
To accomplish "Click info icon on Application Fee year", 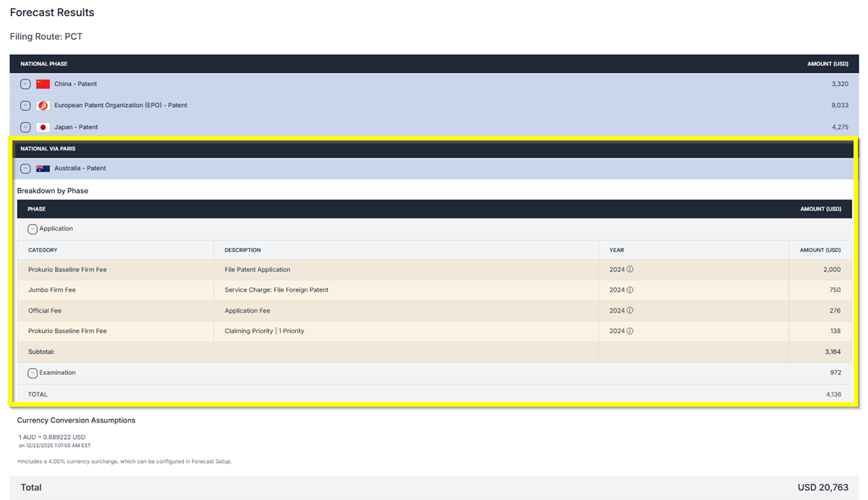I will click(x=630, y=310).
